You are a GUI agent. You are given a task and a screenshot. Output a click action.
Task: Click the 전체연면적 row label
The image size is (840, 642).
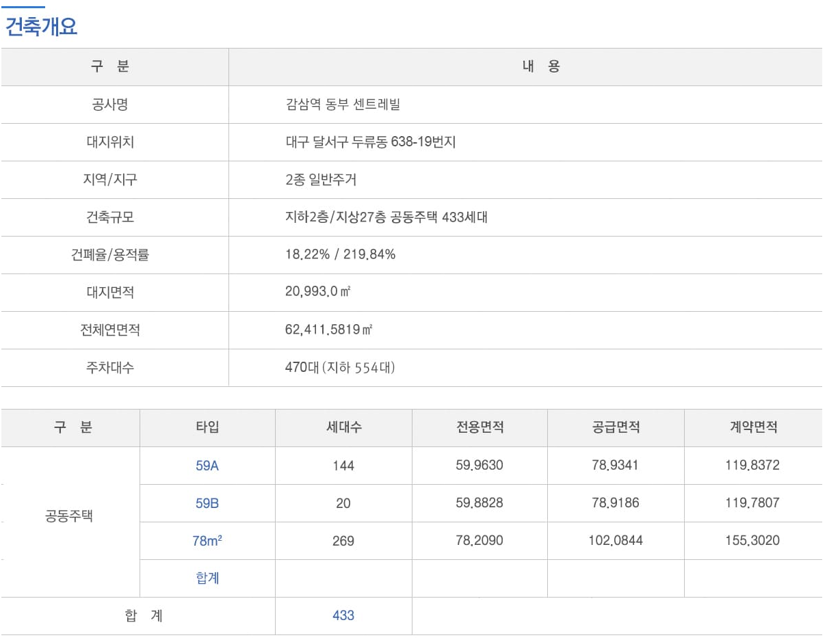click(109, 330)
